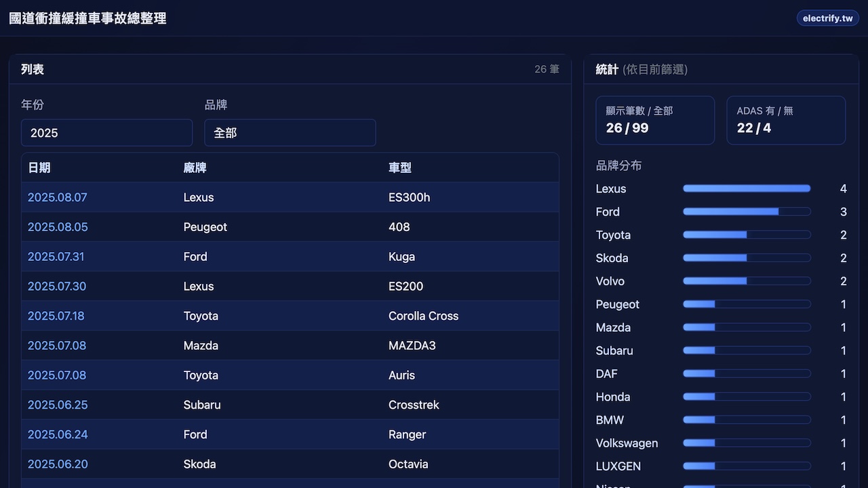This screenshot has height=488, width=868.
Task: Click the DAF label in 品牌分布
Action: [607, 373]
